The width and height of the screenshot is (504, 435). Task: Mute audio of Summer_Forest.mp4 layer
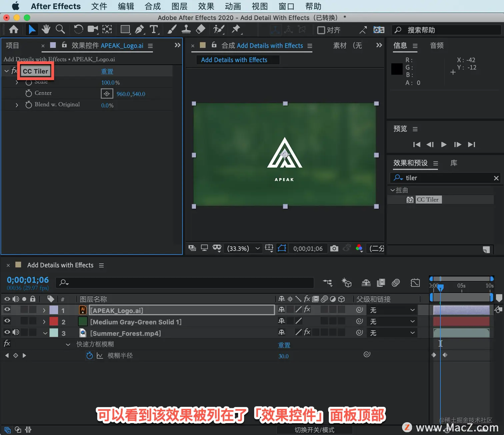pos(16,332)
